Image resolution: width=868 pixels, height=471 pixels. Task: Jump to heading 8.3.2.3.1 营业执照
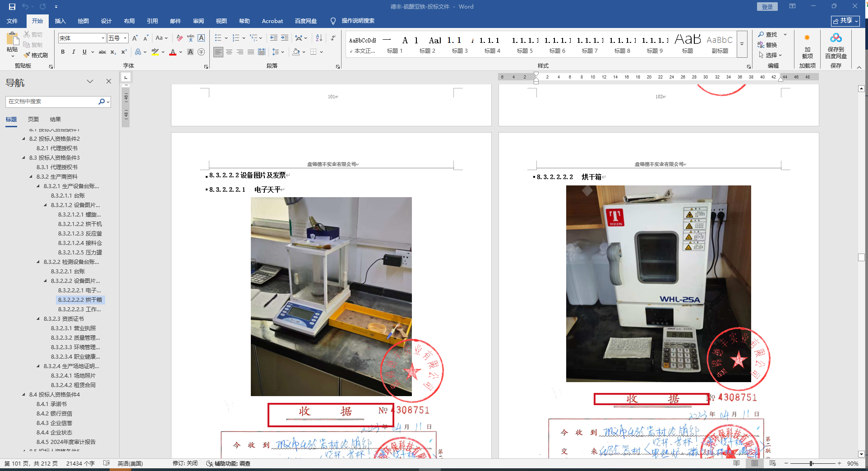coord(73,328)
